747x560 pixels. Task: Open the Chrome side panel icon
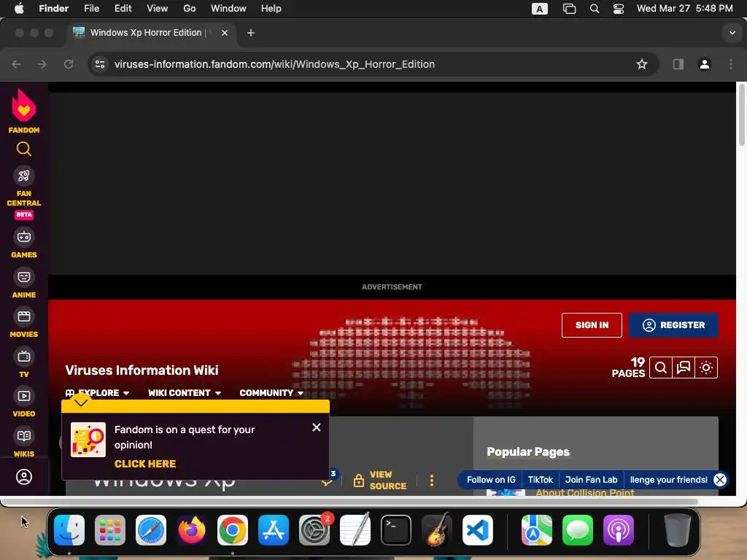678,64
